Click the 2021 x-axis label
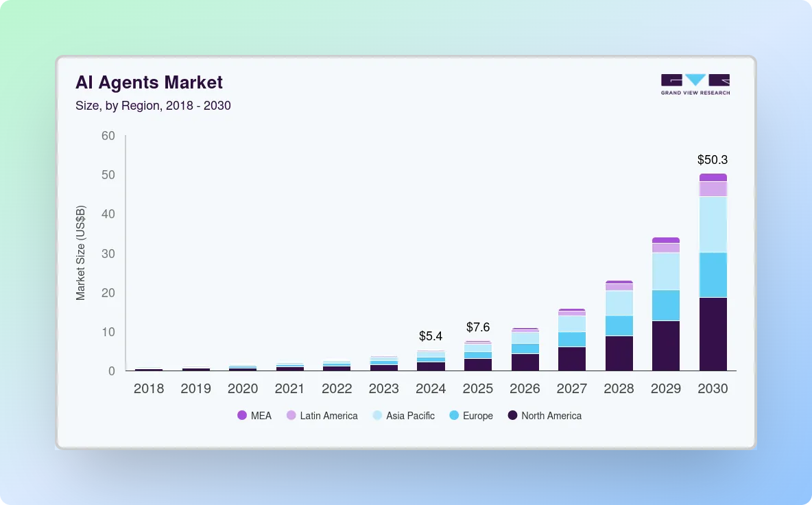The image size is (812, 505). click(x=289, y=388)
